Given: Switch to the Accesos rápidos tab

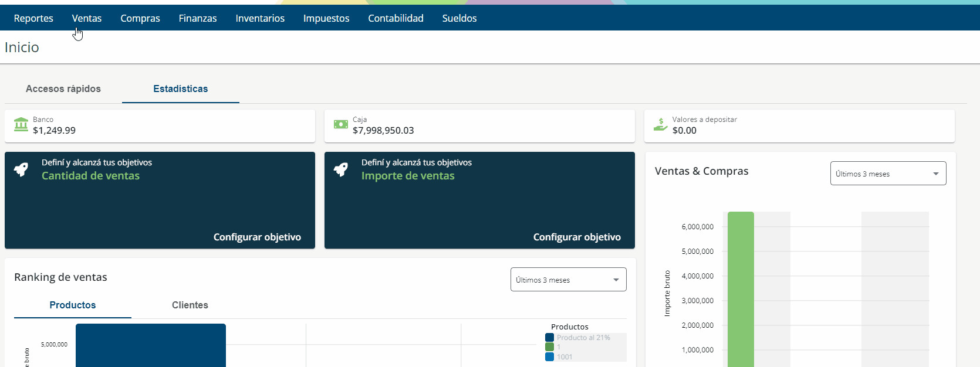Looking at the screenshot, I should (x=63, y=89).
